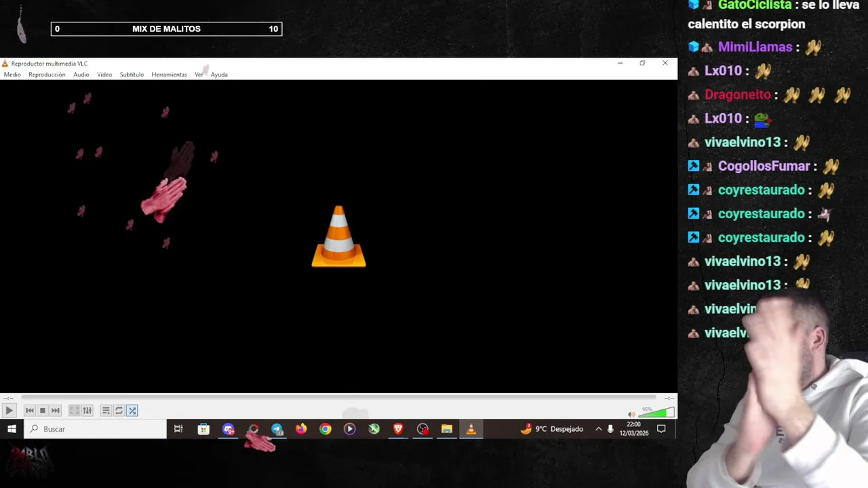Open Microsoft Store from the taskbar
The image size is (868, 488).
203,429
